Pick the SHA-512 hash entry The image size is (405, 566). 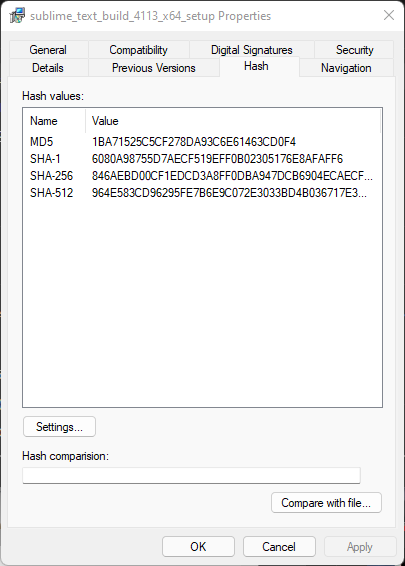coord(202,193)
